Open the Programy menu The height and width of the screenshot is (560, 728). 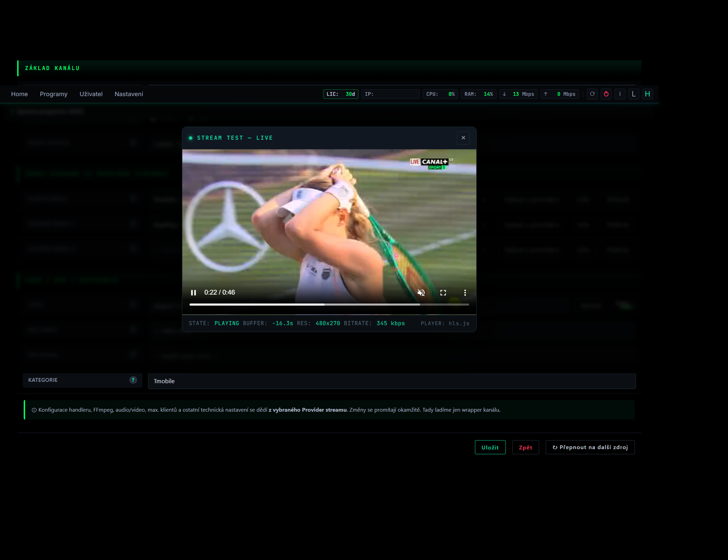click(54, 94)
